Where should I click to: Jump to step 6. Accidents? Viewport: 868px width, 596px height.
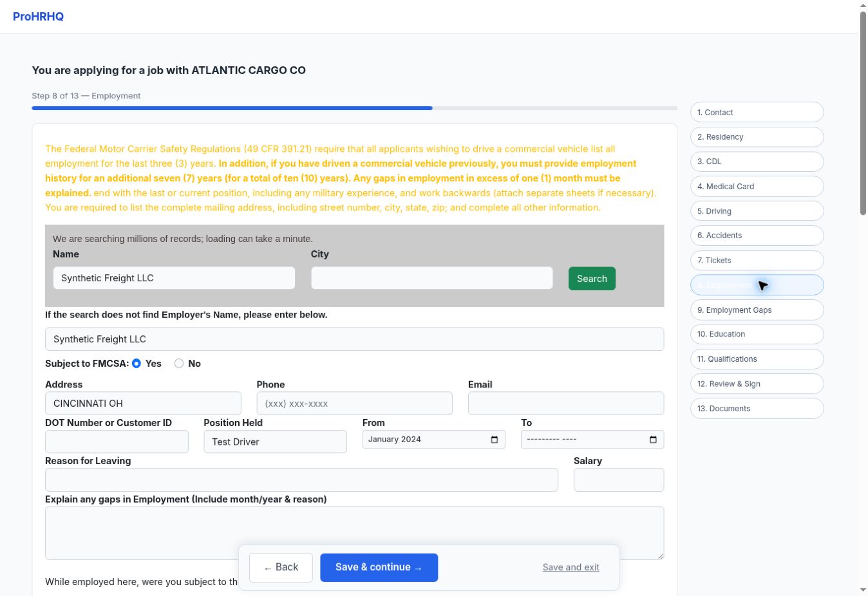coord(757,236)
